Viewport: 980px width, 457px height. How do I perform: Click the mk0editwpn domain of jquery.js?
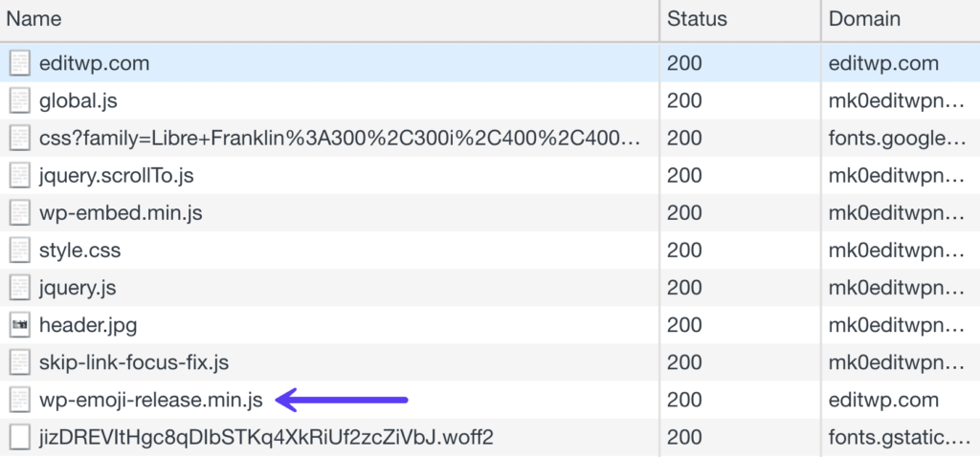click(898, 288)
